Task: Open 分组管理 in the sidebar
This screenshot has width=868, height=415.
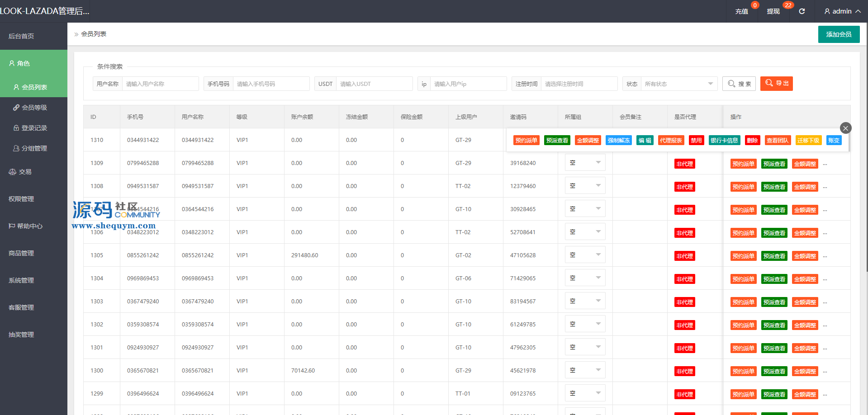Action: [x=33, y=148]
